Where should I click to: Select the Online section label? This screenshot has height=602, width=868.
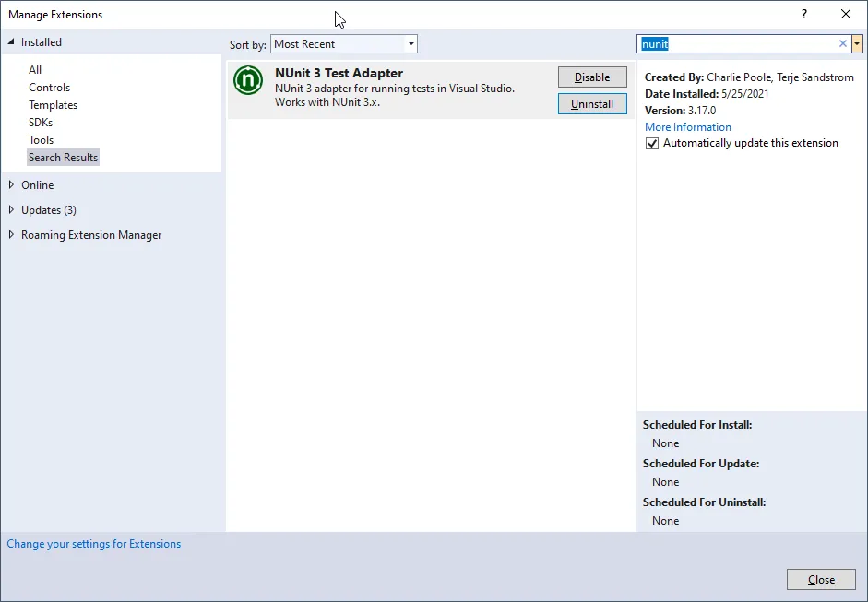(x=38, y=184)
